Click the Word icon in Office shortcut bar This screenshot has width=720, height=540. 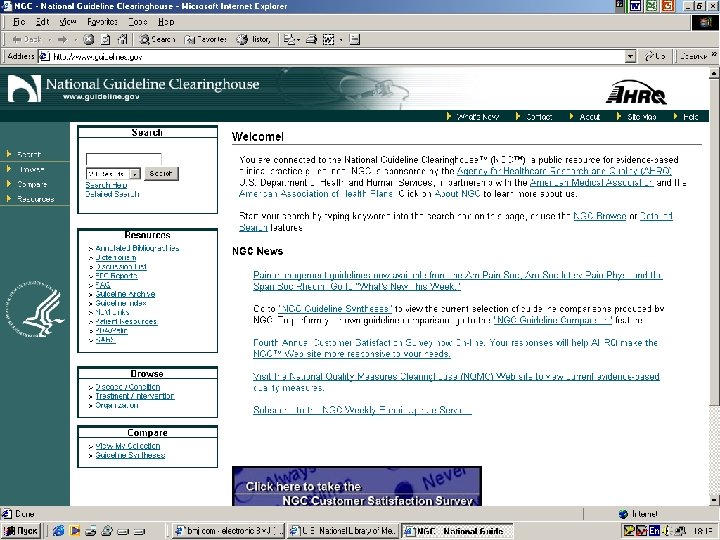click(636, 6)
